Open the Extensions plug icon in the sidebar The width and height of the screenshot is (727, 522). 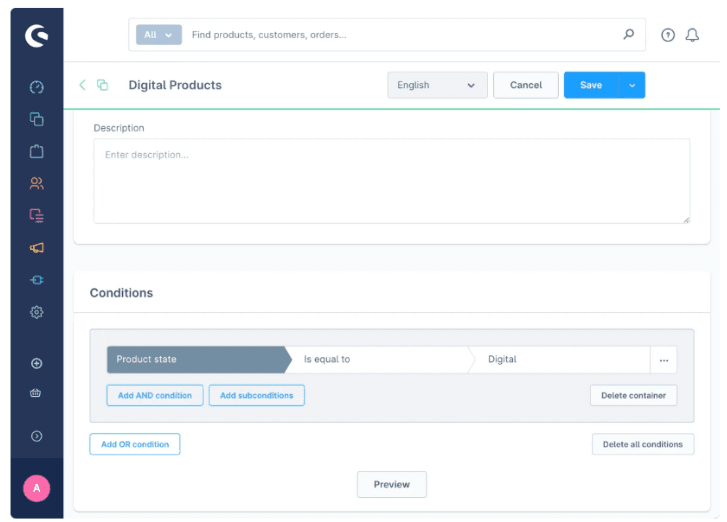click(37, 280)
